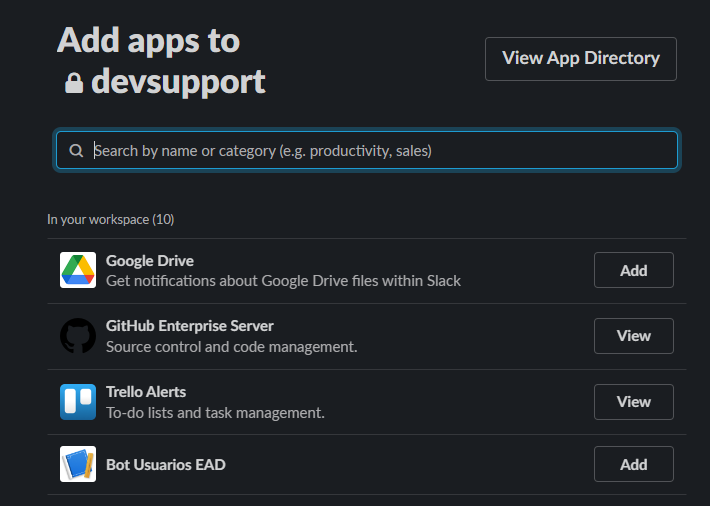Click the Bot Usuarios EAD app icon
Viewport: 710px width, 506px height.
point(78,464)
